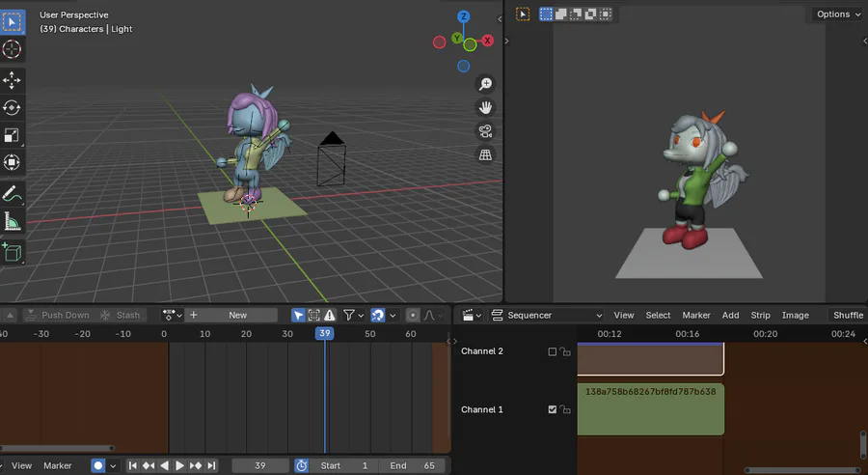Set selection mode to Subtract
Viewport: 868px width, 475px height.
576,14
